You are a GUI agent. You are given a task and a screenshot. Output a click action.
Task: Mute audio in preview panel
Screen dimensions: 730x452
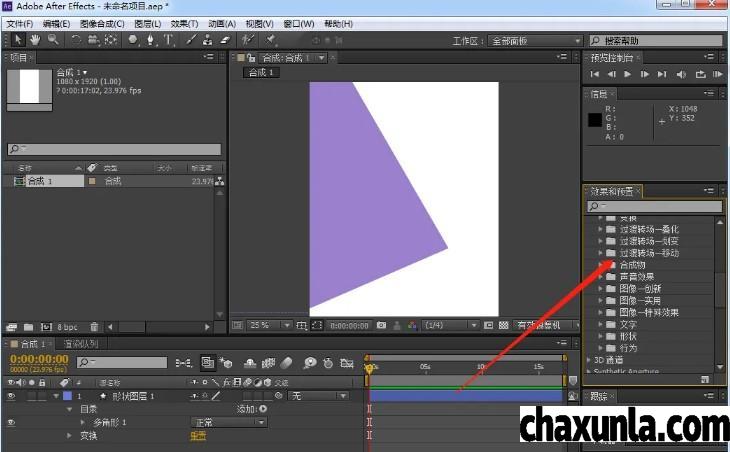680,74
